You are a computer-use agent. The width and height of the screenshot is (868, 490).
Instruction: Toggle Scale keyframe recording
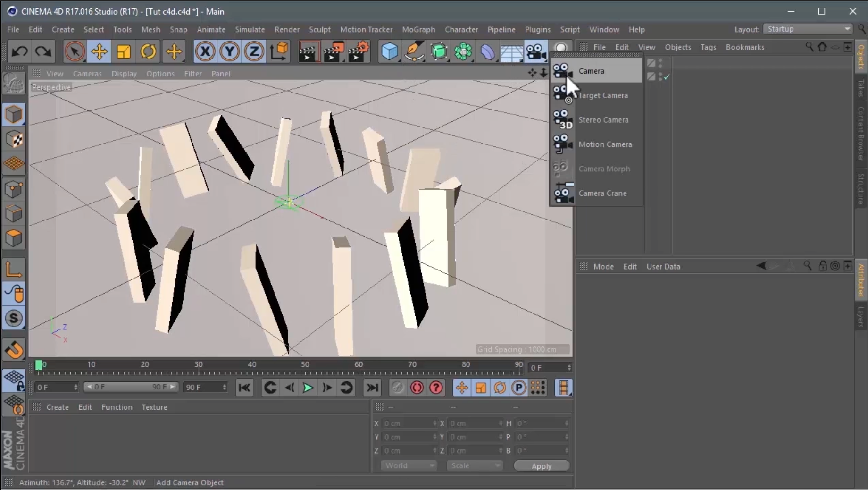[x=481, y=388]
